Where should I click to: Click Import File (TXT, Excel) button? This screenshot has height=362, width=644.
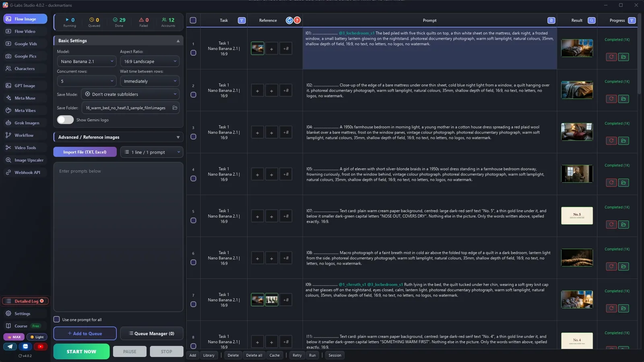point(85,152)
